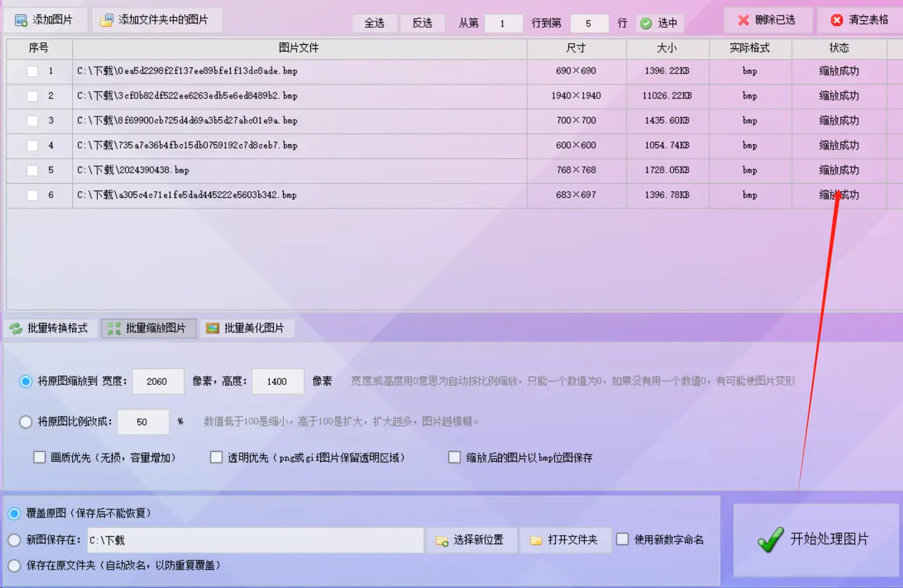
Task: Click the green check icon beside 选中
Action: coord(646,24)
